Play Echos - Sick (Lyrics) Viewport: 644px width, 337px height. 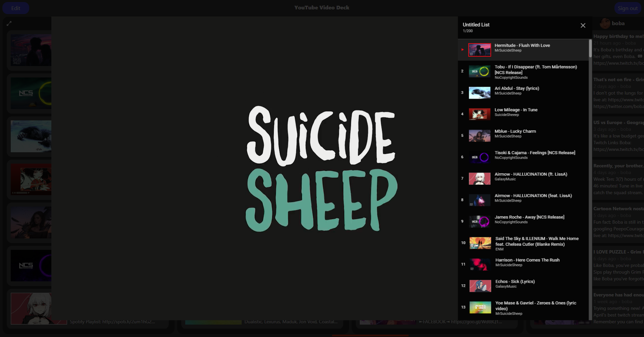pos(523,286)
